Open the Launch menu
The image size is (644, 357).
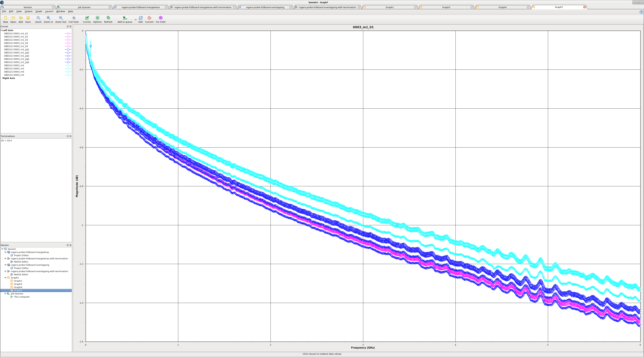tap(49, 12)
